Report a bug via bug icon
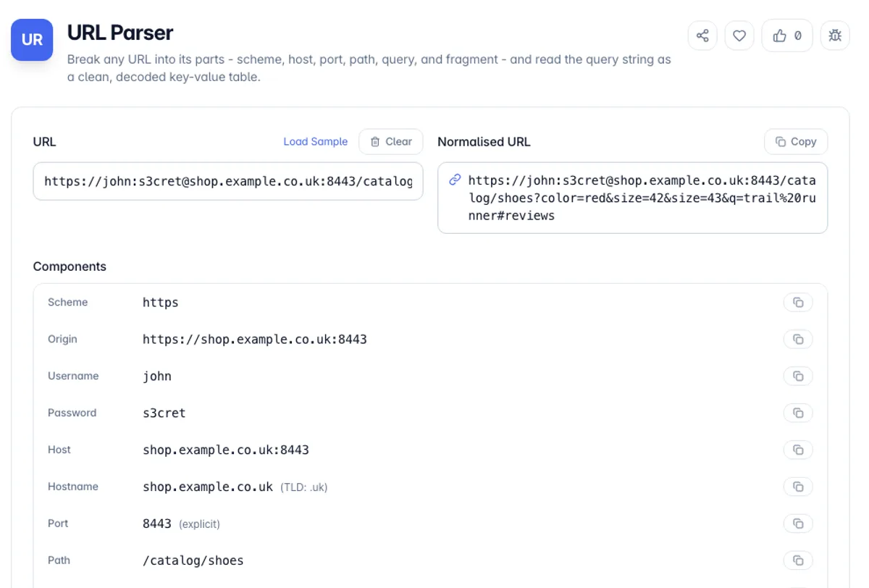Viewport: 869px width, 588px height. pyautogui.click(x=835, y=35)
